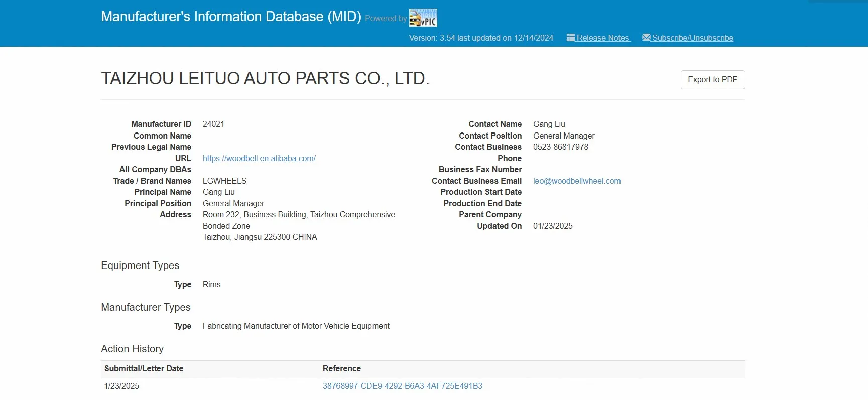Click the TAIZHOU LEITUO AUTO PARTS heading
Image resolution: width=868 pixels, height=400 pixels.
pos(265,79)
